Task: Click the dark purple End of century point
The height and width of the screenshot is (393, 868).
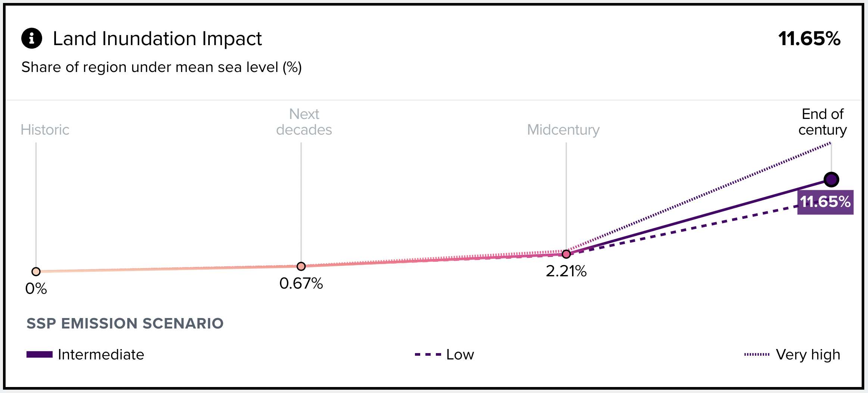Action: coord(831,180)
